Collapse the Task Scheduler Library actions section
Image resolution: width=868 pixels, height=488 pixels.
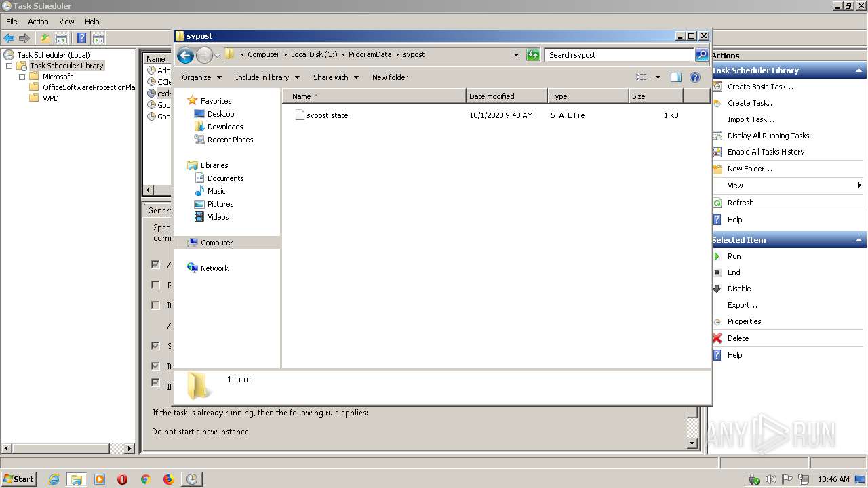point(859,70)
